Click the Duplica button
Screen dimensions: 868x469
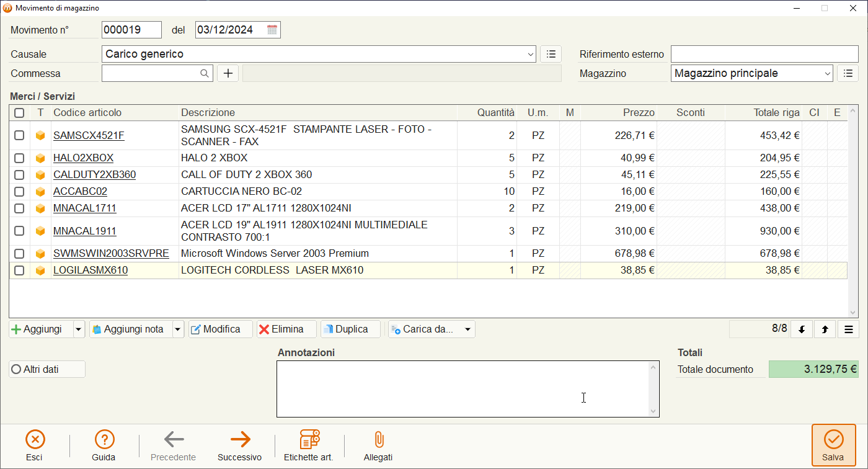coord(350,329)
